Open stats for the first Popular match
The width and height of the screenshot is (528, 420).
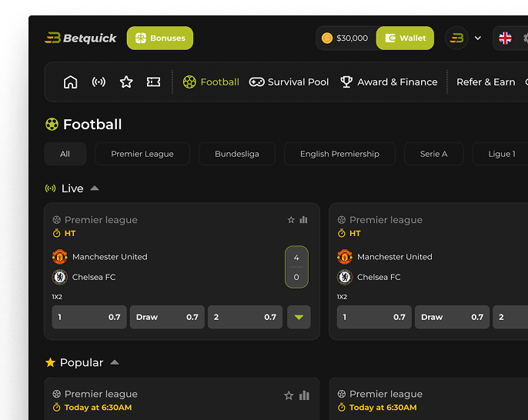(304, 395)
